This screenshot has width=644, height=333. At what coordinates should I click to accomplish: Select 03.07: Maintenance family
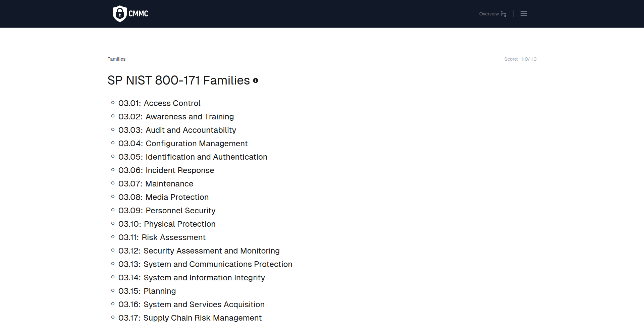click(156, 184)
